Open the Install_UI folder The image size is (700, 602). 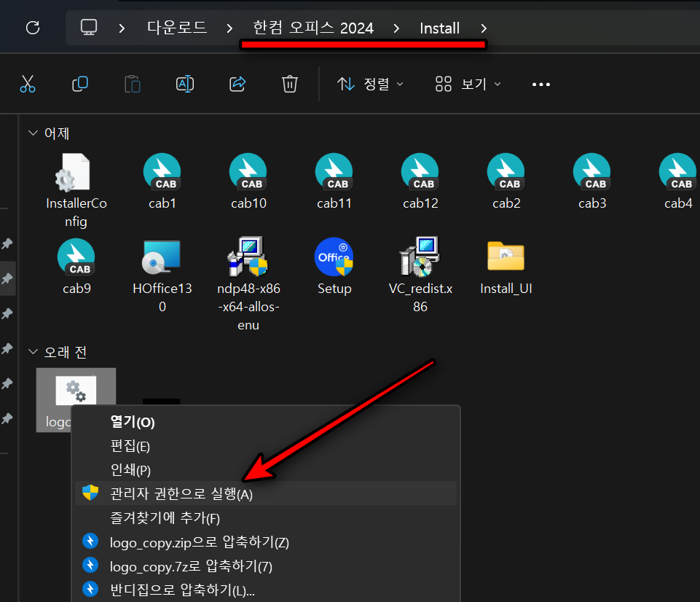point(506,268)
